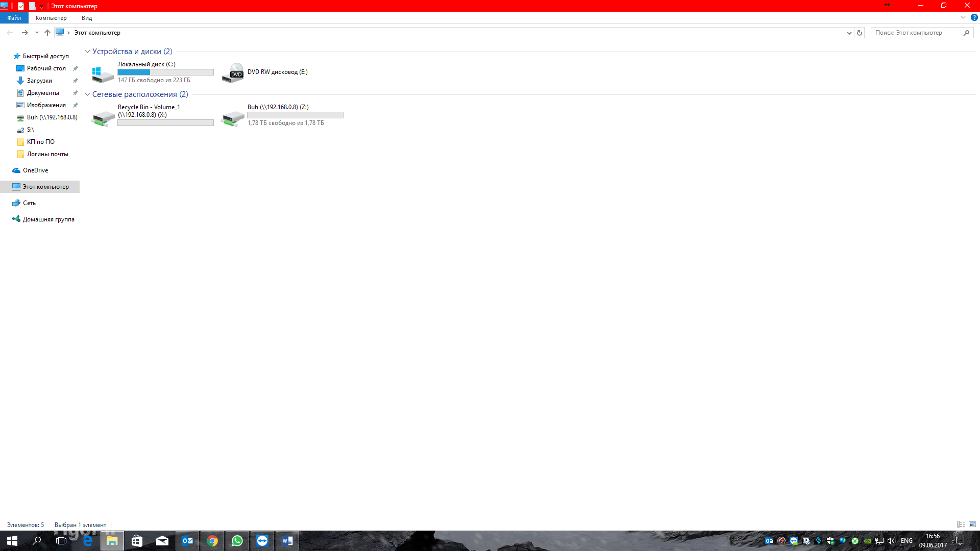
Task: Open Загрузки in Quick access
Action: 39,81
